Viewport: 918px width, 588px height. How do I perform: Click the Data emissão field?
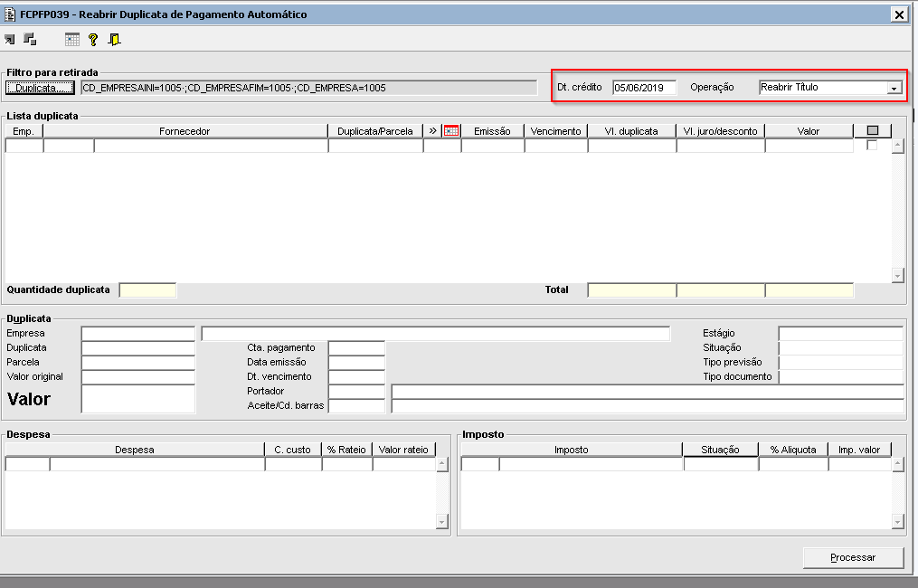coord(356,363)
